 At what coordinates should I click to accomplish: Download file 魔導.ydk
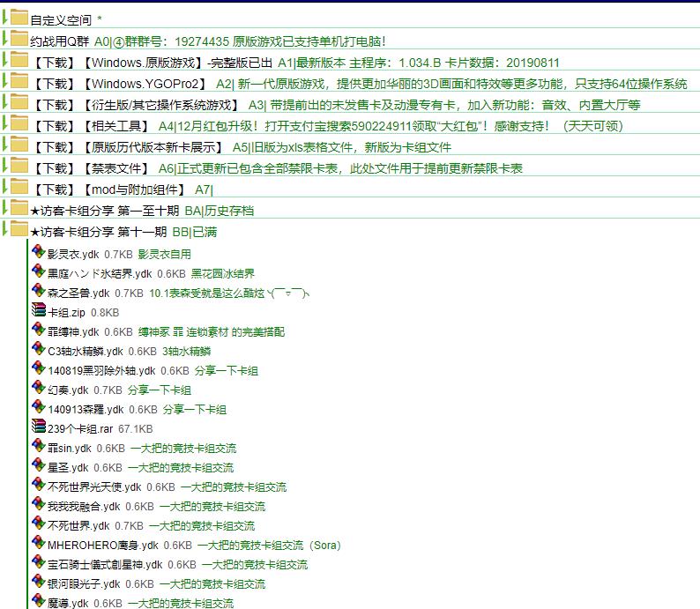pyautogui.click(x=68, y=603)
